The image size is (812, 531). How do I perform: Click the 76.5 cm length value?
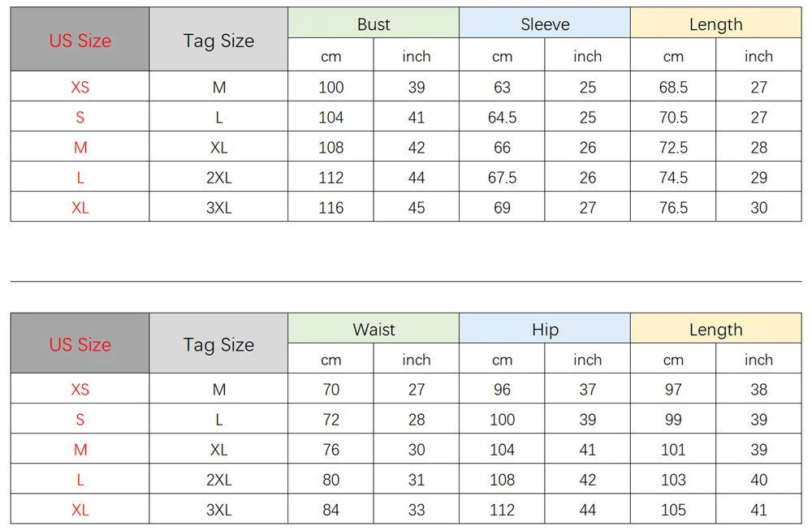[x=673, y=208]
